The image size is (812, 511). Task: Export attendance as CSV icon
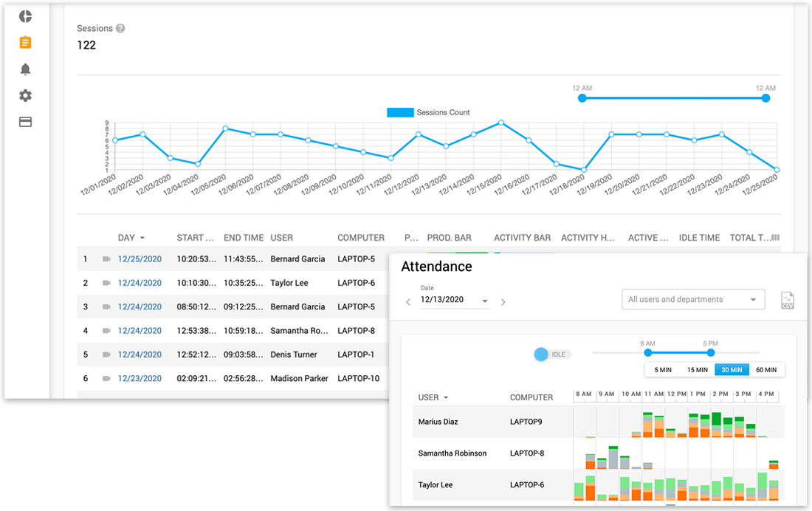pos(787,300)
